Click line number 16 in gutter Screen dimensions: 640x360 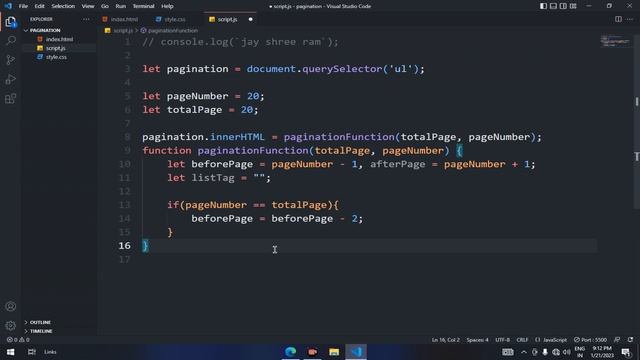(x=124, y=245)
